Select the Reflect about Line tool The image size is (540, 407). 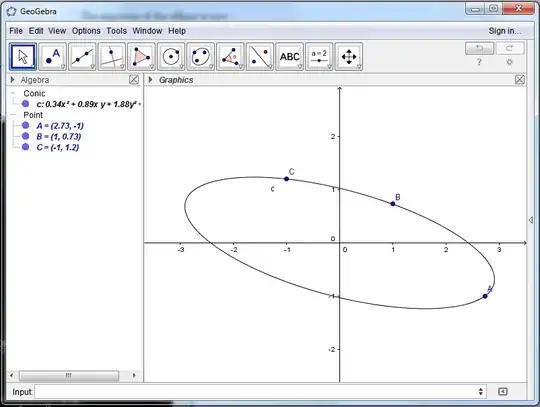point(260,56)
